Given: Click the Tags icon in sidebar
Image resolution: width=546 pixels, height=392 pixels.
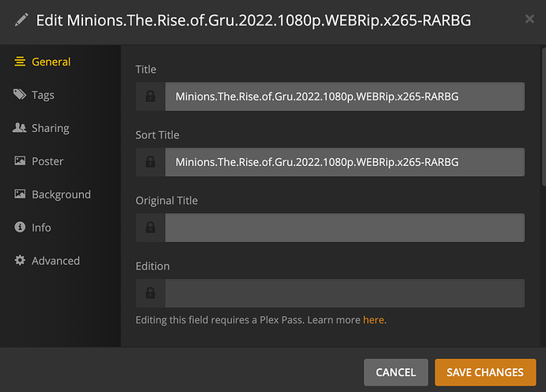Looking at the screenshot, I should pos(20,95).
